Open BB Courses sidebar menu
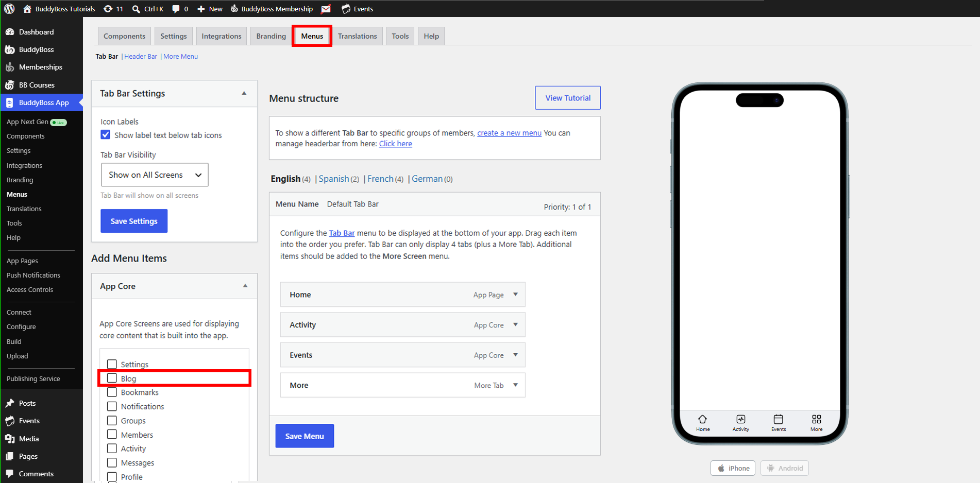Viewport: 980px width, 483px height. (37, 85)
